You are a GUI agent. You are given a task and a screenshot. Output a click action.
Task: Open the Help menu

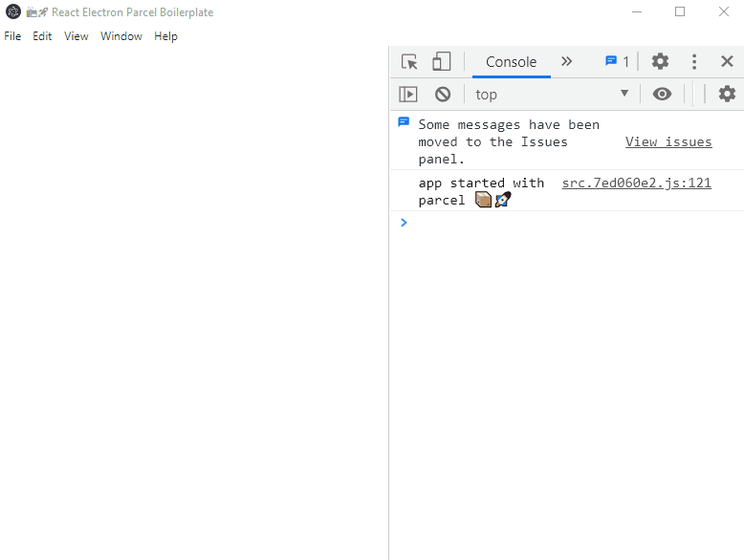click(165, 36)
